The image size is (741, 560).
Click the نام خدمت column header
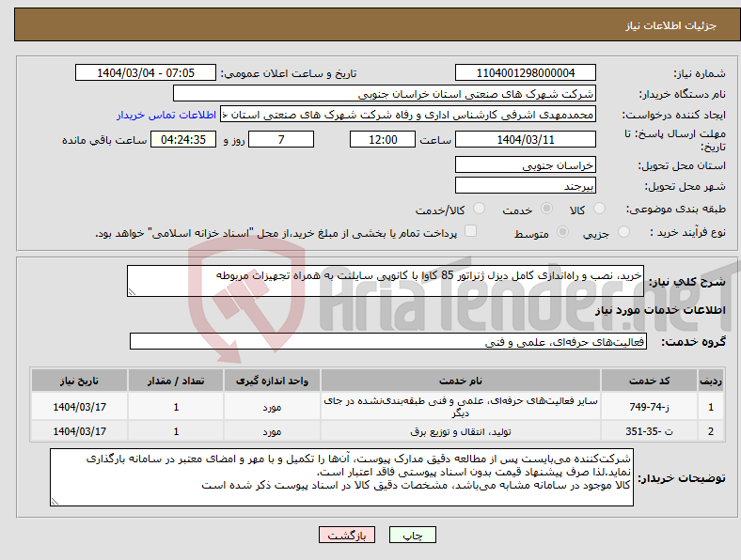pyautogui.click(x=460, y=381)
